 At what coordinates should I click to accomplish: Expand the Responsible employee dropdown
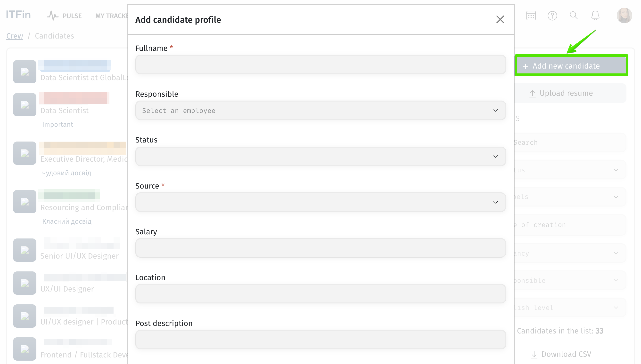[x=320, y=111]
